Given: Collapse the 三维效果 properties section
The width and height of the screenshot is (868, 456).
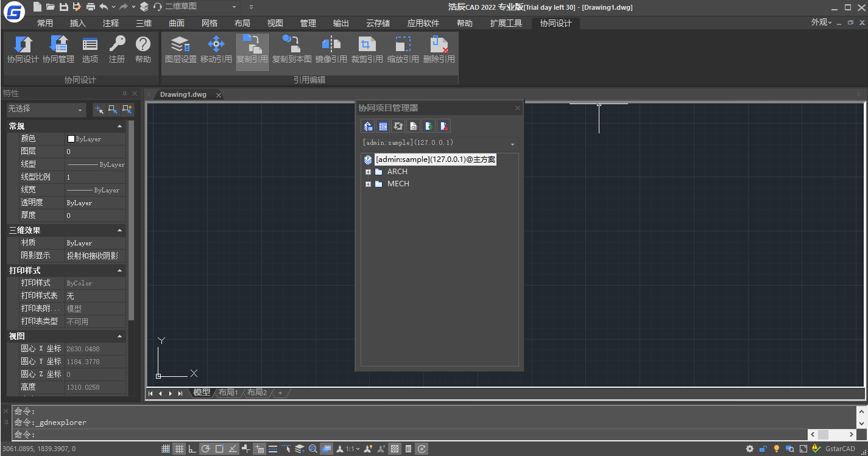Looking at the screenshot, I should click(119, 230).
